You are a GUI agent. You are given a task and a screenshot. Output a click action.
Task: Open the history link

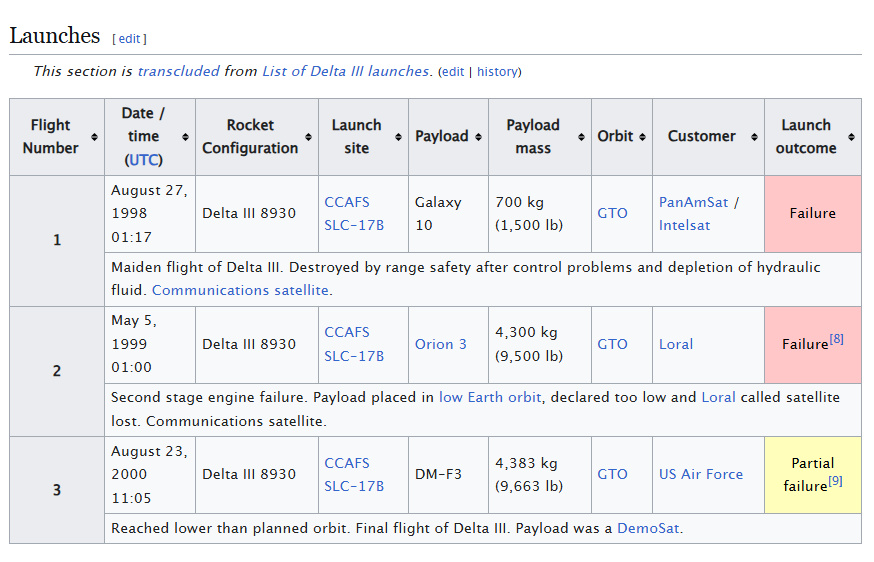coord(497,72)
